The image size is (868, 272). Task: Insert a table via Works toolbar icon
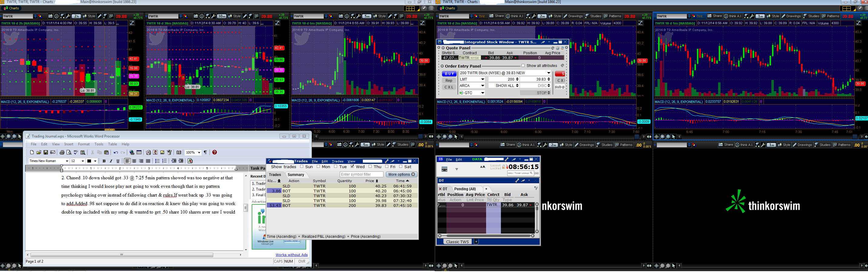click(139, 153)
